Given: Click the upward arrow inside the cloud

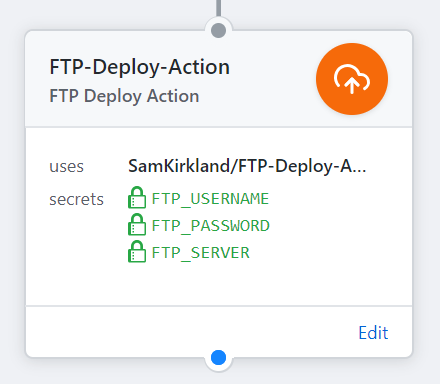Looking at the screenshot, I should coord(351,85).
